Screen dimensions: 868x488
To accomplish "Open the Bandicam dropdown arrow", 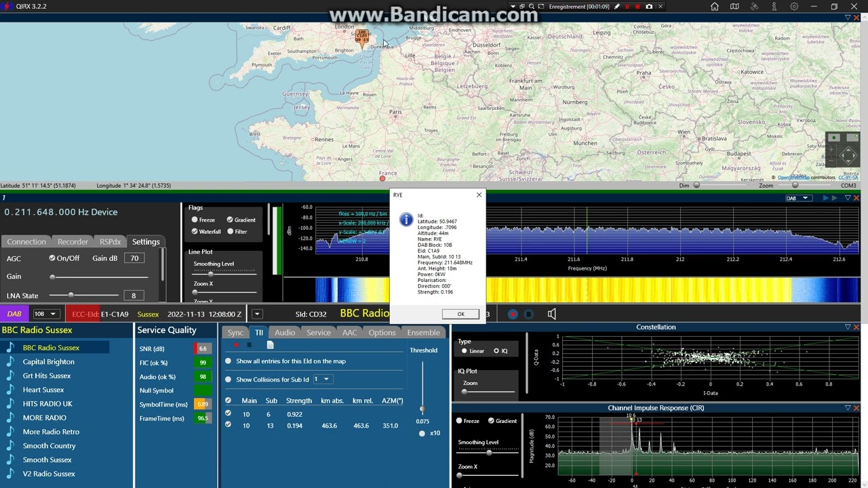I will [x=513, y=7].
